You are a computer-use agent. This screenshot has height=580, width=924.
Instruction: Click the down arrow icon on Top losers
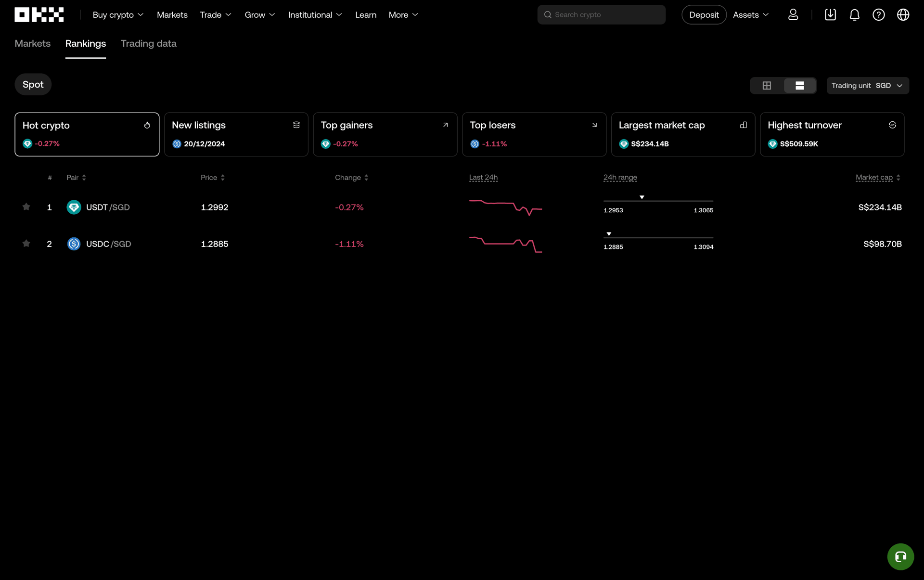(x=594, y=125)
